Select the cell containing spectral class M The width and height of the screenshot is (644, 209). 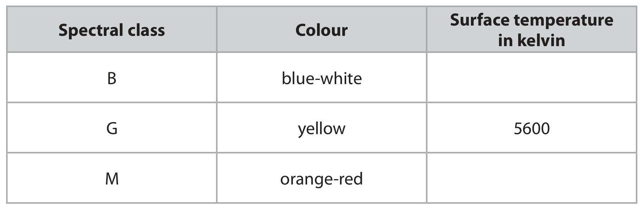click(x=112, y=178)
